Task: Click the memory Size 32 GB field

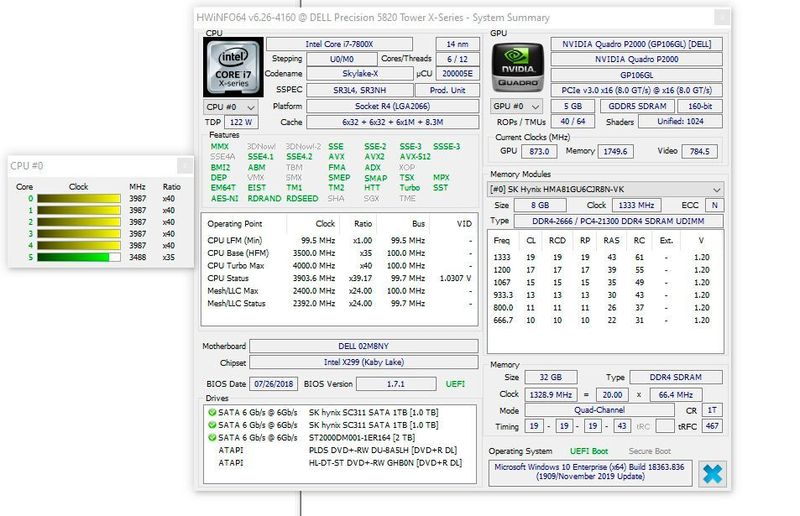Action: coord(551,377)
